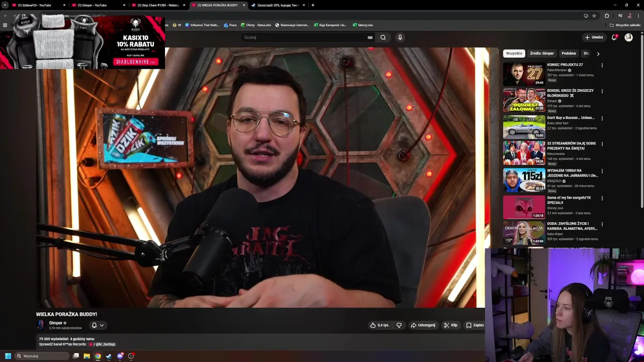Open the Boxster One Year Later thumbnail
This screenshot has width=644, height=362.
(x=524, y=127)
